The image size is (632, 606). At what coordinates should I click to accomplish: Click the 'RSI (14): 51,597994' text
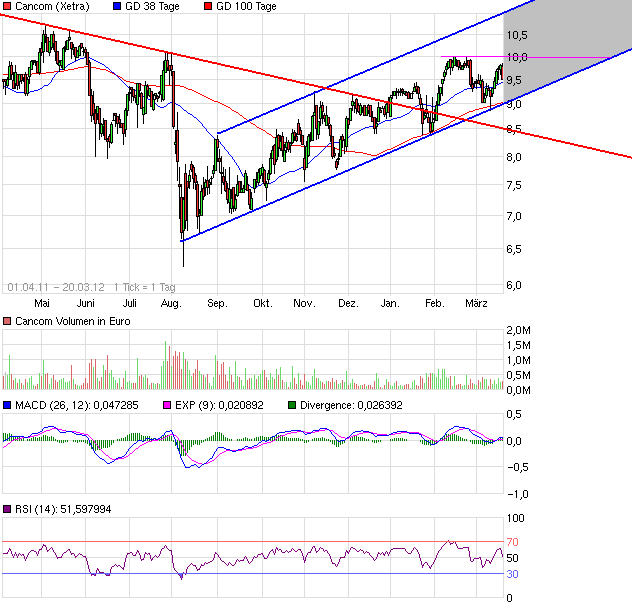coord(63,509)
